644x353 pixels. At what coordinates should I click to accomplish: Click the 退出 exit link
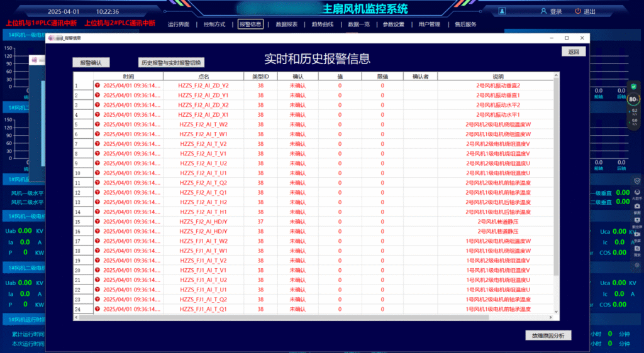pyautogui.click(x=589, y=11)
